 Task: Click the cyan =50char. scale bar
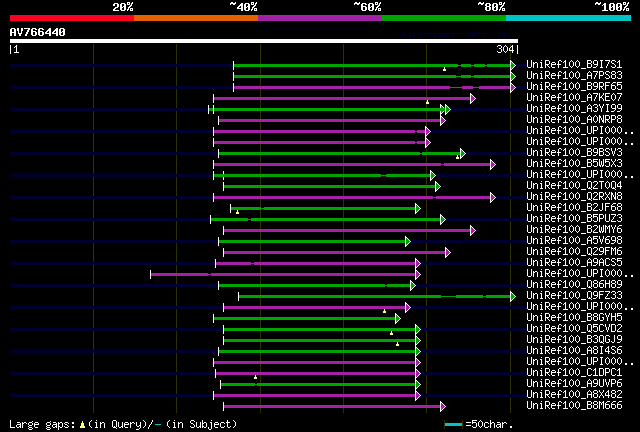[x=453, y=425]
